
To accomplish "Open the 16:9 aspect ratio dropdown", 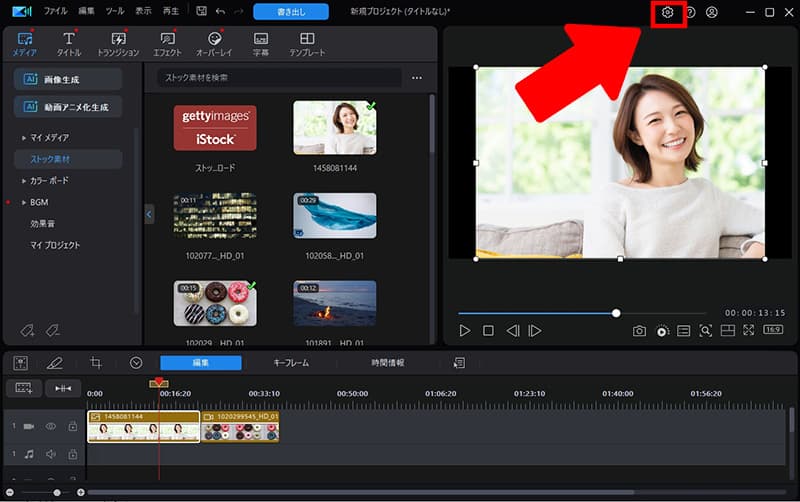I will click(x=773, y=330).
